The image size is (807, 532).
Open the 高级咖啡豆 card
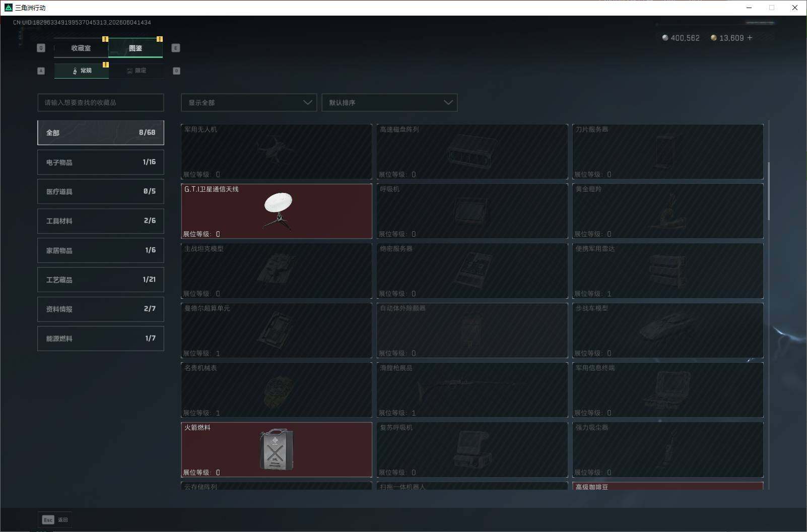pos(668,486)
